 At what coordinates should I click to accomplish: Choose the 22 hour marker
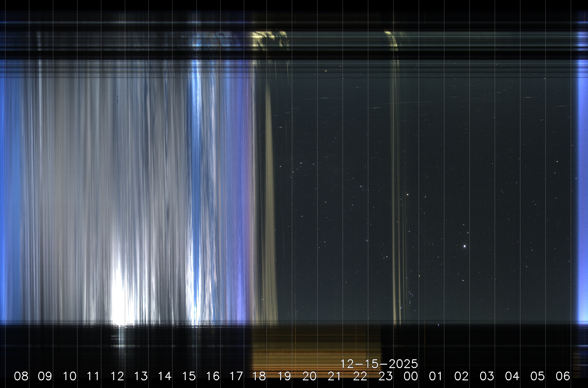click(x=360, y=376)
